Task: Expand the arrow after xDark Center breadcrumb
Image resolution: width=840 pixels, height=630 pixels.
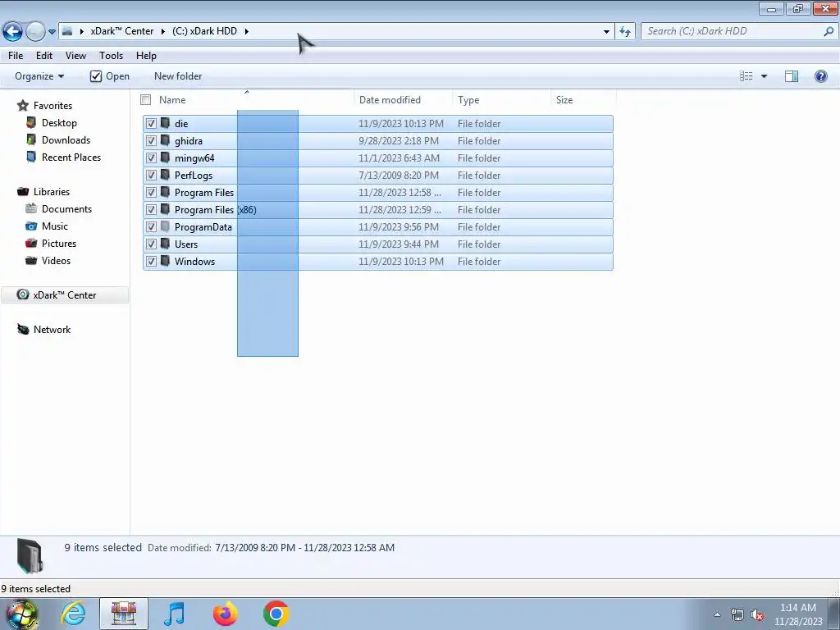Action: coord(163,31)
